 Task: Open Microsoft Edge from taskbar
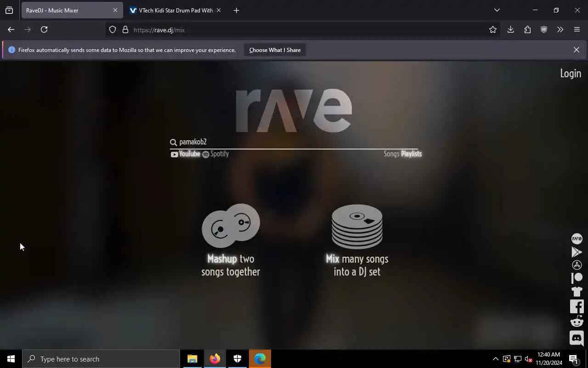(260, 359)
